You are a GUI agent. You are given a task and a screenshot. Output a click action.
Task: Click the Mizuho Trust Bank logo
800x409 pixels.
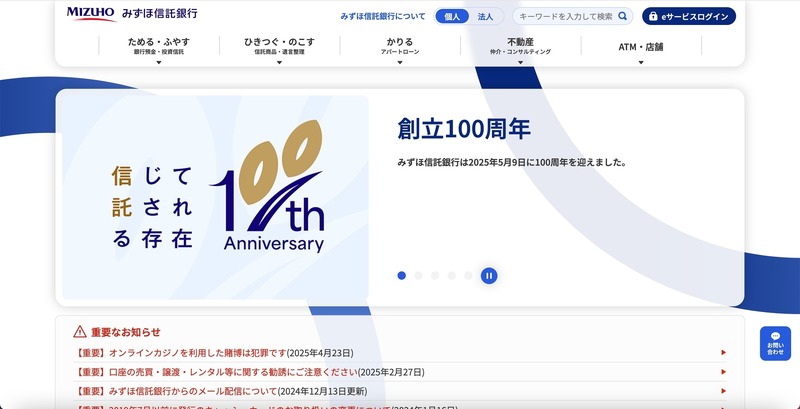132,15
